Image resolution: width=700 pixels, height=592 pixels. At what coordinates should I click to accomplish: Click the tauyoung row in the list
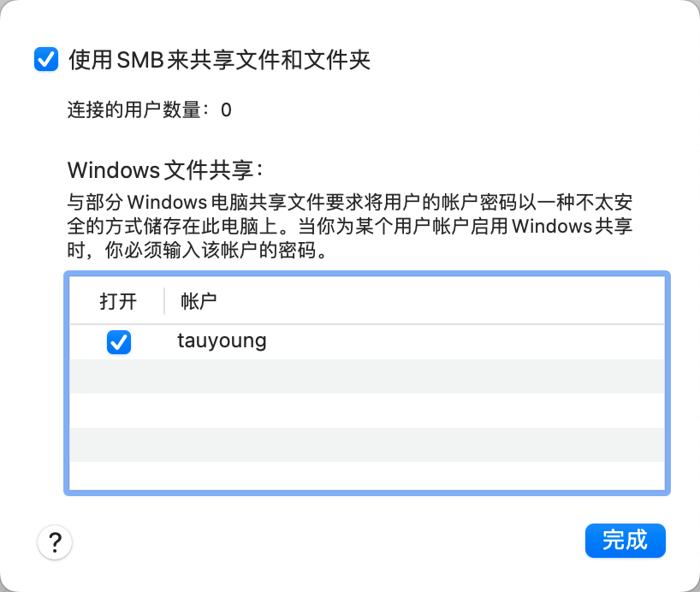click(342, 340)
